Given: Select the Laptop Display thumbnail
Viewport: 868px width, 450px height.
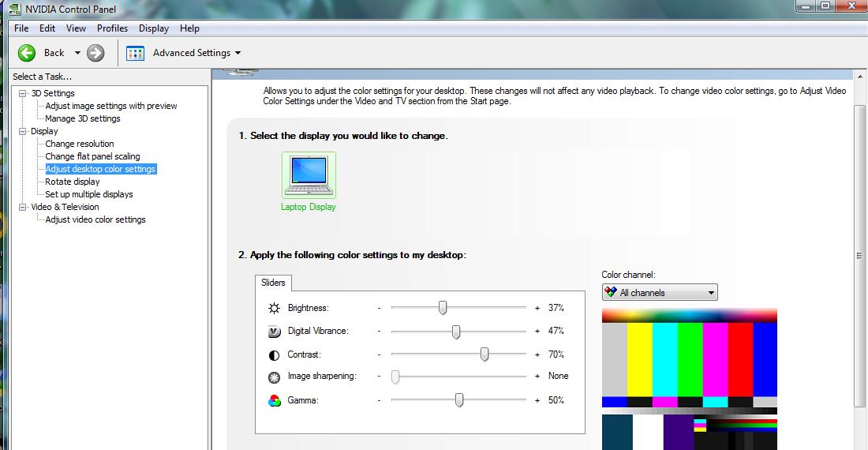Looking at the screenshot, I should pyautogui.click(x=309, y=175).
